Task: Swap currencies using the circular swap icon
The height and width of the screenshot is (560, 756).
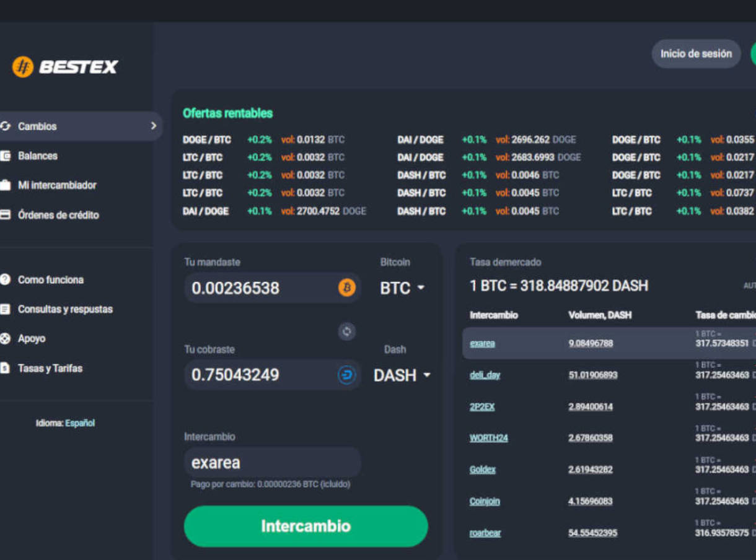Action: click(346, 332)
